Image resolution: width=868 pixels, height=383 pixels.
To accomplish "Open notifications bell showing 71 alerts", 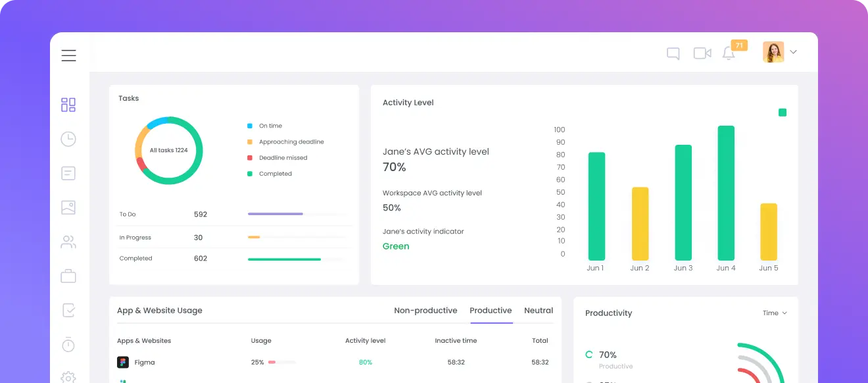I will tap(729, 53).
